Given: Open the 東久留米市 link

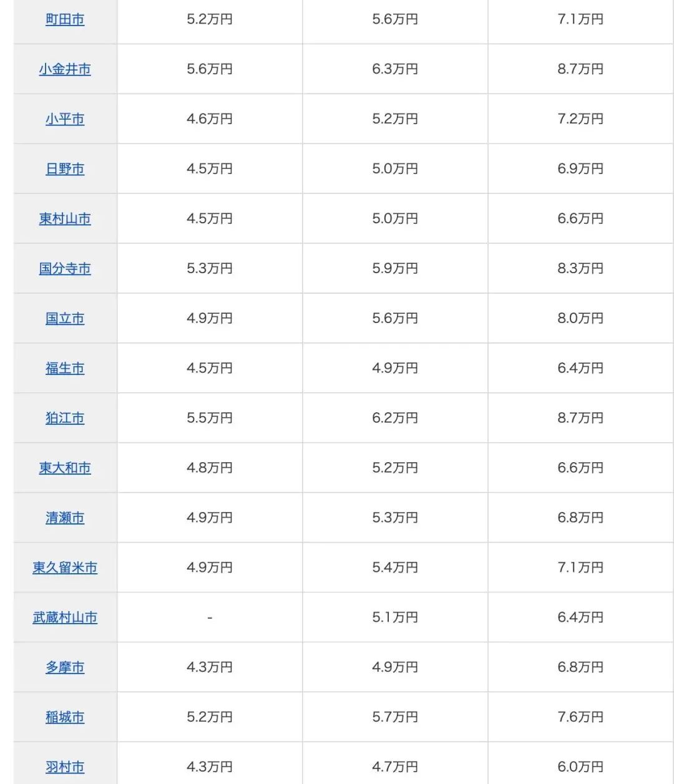Looking at the screenshot, I should (x=65, y=568).
